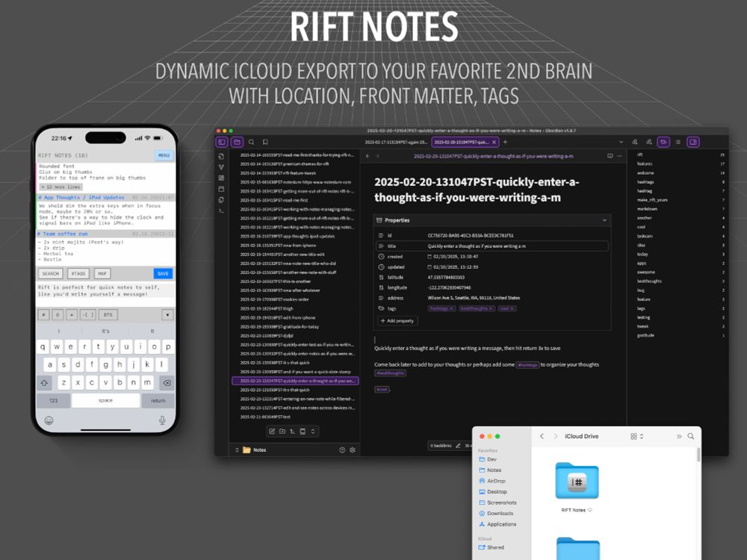Viewport: 747px width, 560px height.
Task: Select the 'markdown' tag in tags pane
Action: (x=647, y=209)
